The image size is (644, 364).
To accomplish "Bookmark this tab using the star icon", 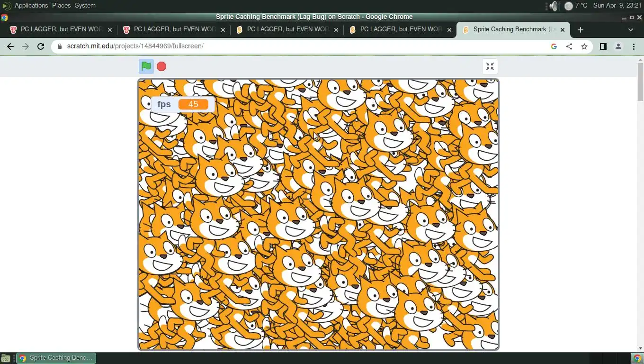I will [584, 46].
